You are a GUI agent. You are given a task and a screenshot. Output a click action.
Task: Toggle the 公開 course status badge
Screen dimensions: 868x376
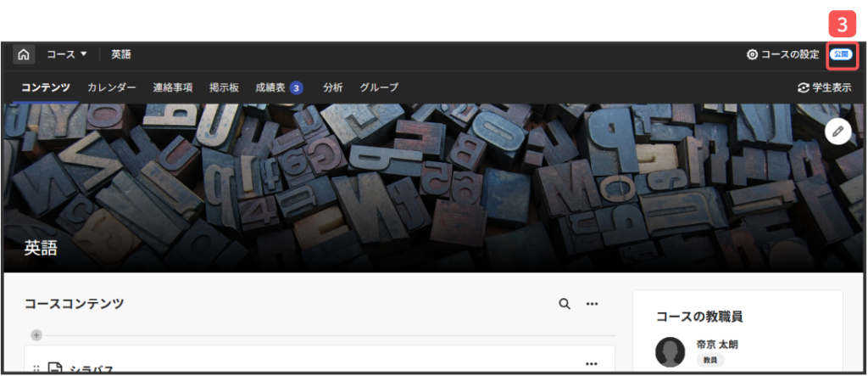pyautogui.click(x=840, y=54)
